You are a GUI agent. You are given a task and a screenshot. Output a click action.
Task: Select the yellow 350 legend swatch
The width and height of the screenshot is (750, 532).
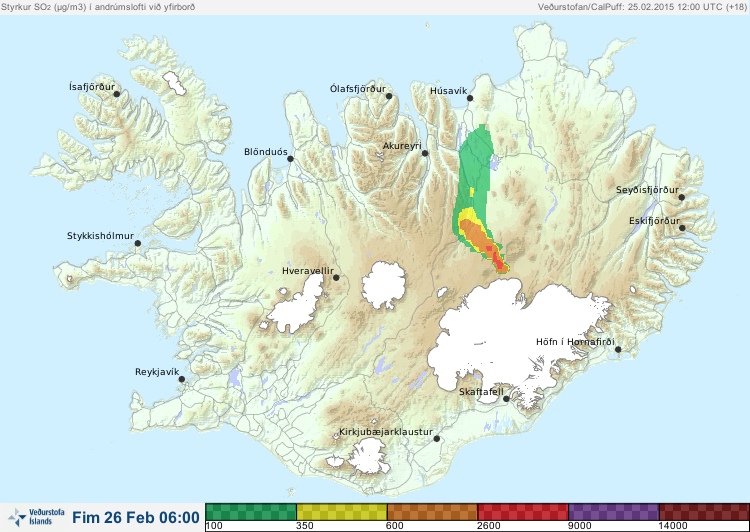click(342, 512)
